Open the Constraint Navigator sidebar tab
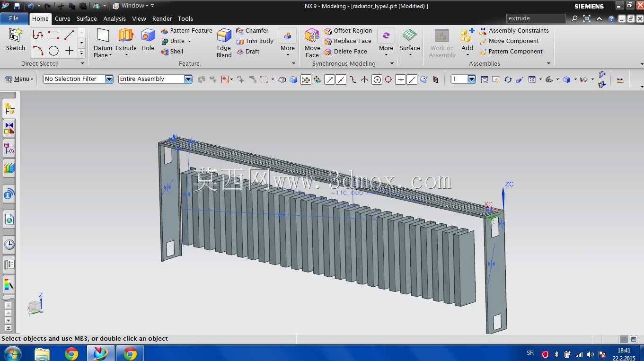 (9, 128)
